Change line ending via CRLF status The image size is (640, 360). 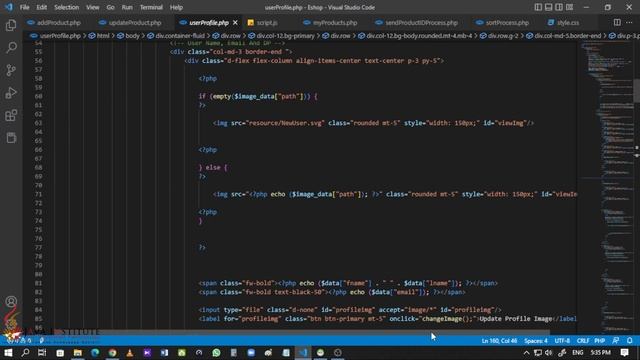tap(582, 340)
